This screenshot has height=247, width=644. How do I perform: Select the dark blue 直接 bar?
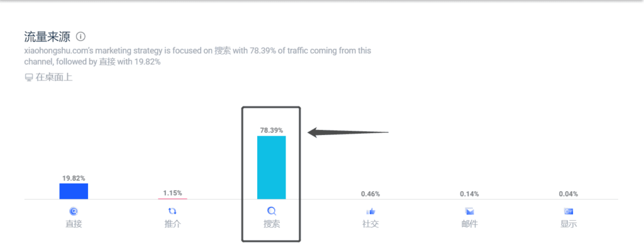[x=74, y=191]
